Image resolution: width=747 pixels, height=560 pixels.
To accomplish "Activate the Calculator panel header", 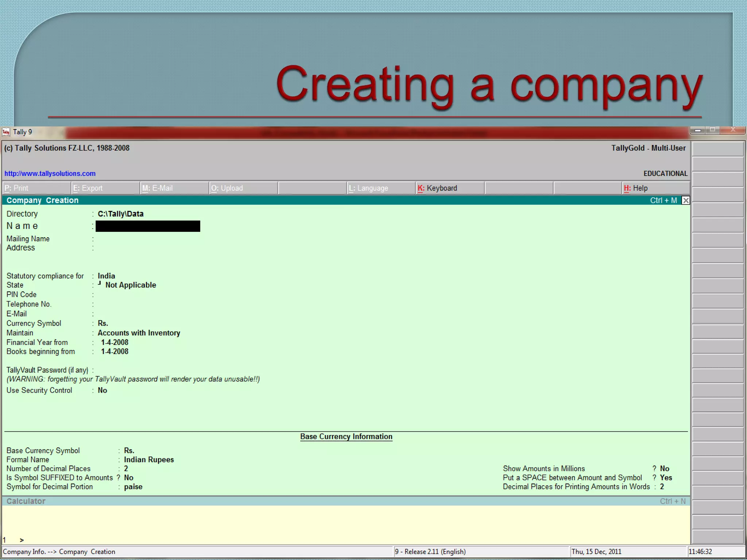I will [26, 501].
